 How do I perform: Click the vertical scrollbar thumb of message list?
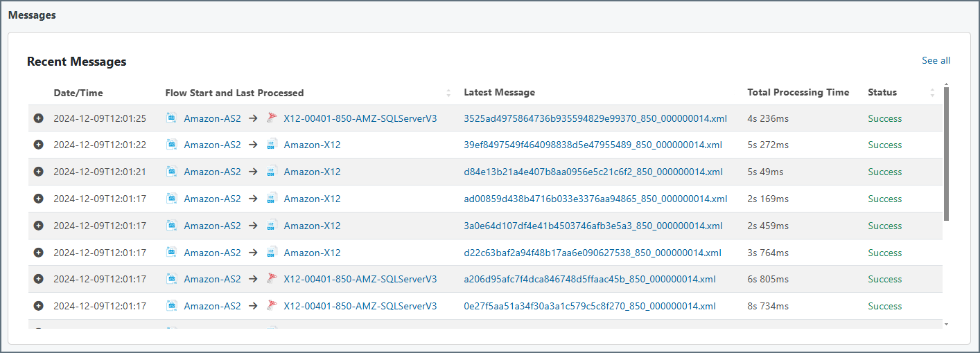[x=946, y=152]
